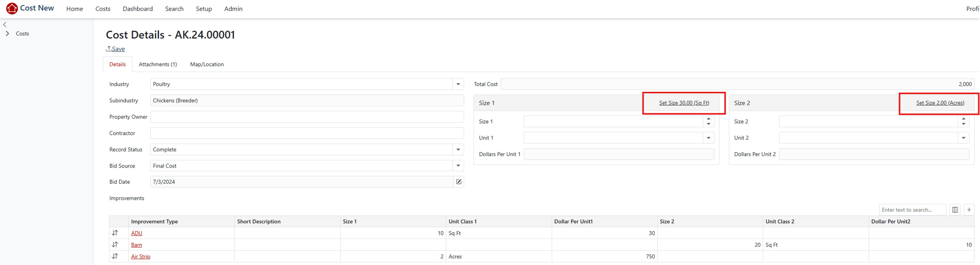Image resolution: width=980 pixels, height=265 pixels.
Task: Open the Record Status dropdown
Action: coord(458,150)
